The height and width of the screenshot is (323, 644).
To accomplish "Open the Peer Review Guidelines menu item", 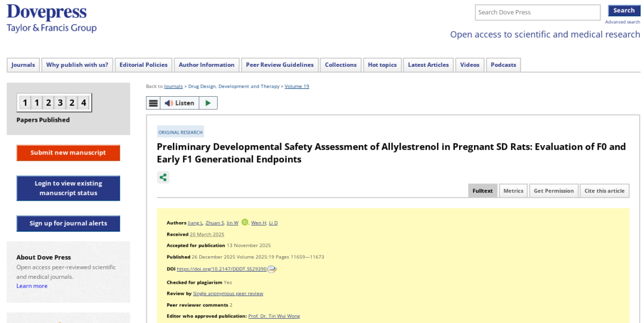I will pos(280,65).
